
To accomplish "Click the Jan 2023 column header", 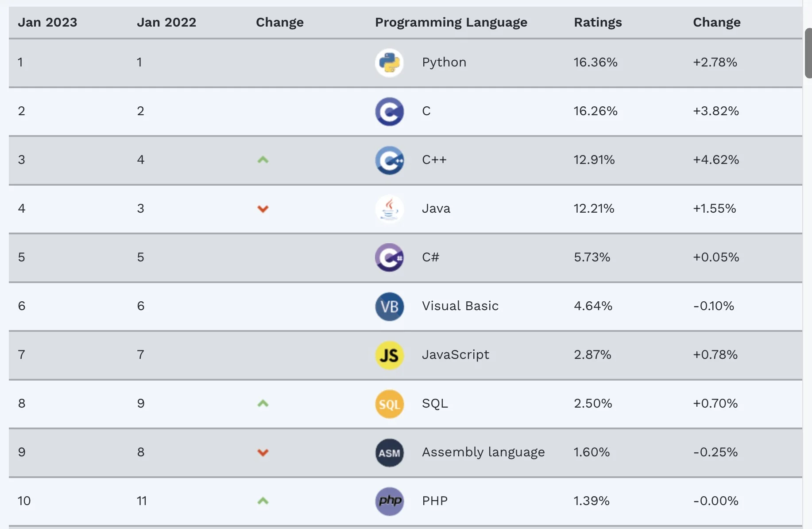I will click(x=47, y=22).
